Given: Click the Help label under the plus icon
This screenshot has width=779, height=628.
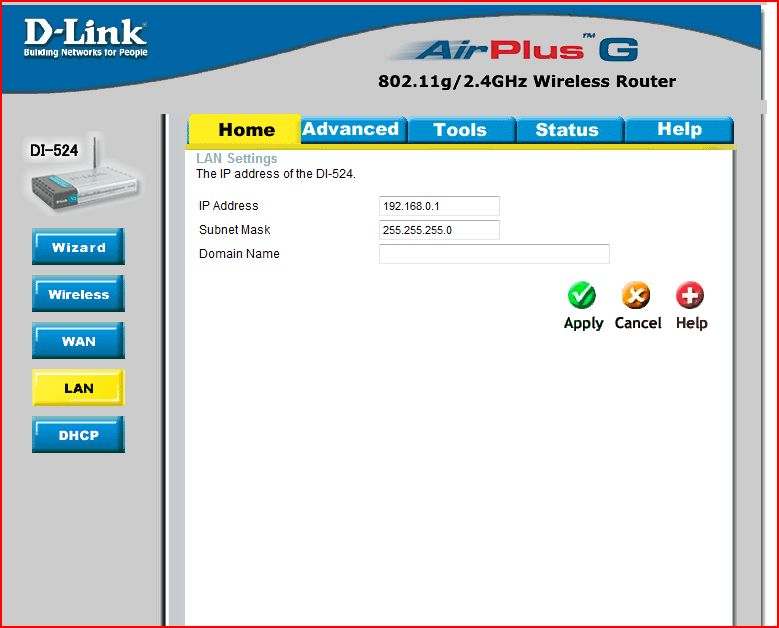Looking at the screenshot, I should coord(692,323).
